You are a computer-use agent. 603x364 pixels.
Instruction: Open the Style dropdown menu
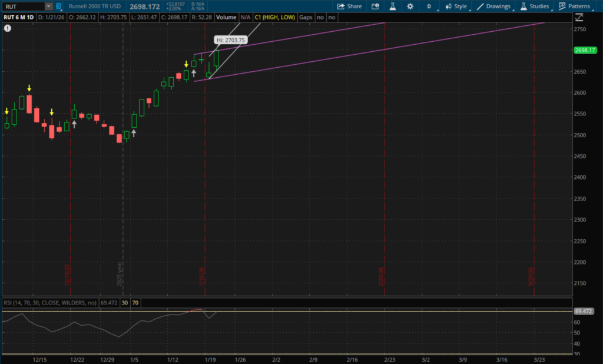(456, 6)
